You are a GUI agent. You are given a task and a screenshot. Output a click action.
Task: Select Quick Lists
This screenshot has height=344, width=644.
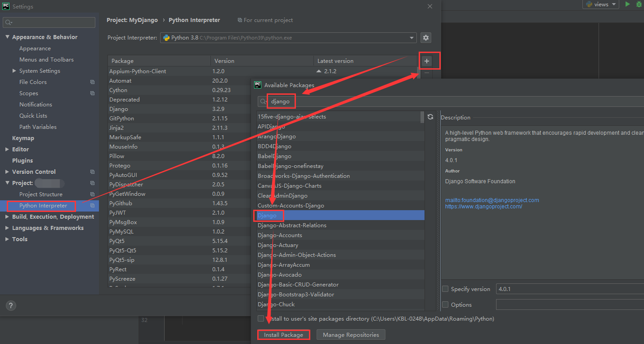click(x=33, y=116)
